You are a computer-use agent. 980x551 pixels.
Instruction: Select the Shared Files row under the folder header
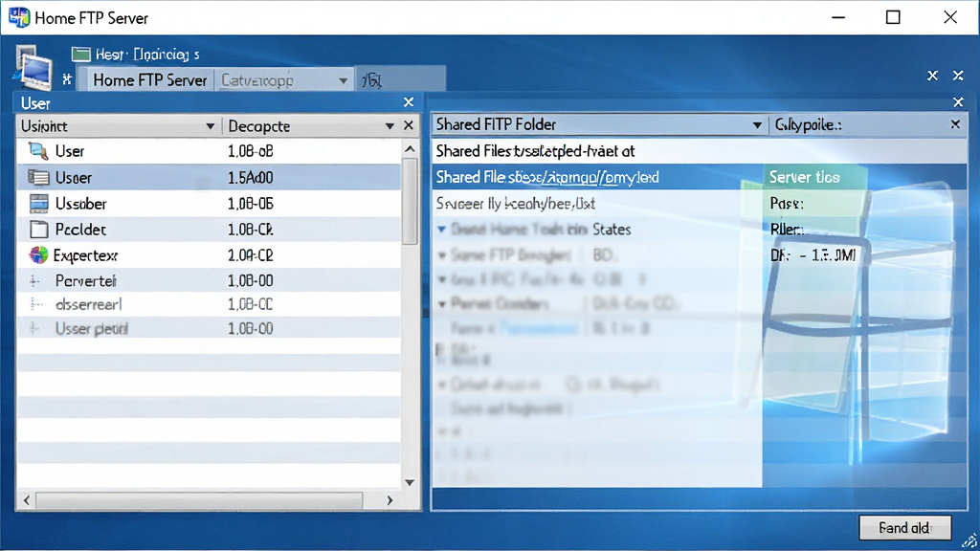click(699, 150)
